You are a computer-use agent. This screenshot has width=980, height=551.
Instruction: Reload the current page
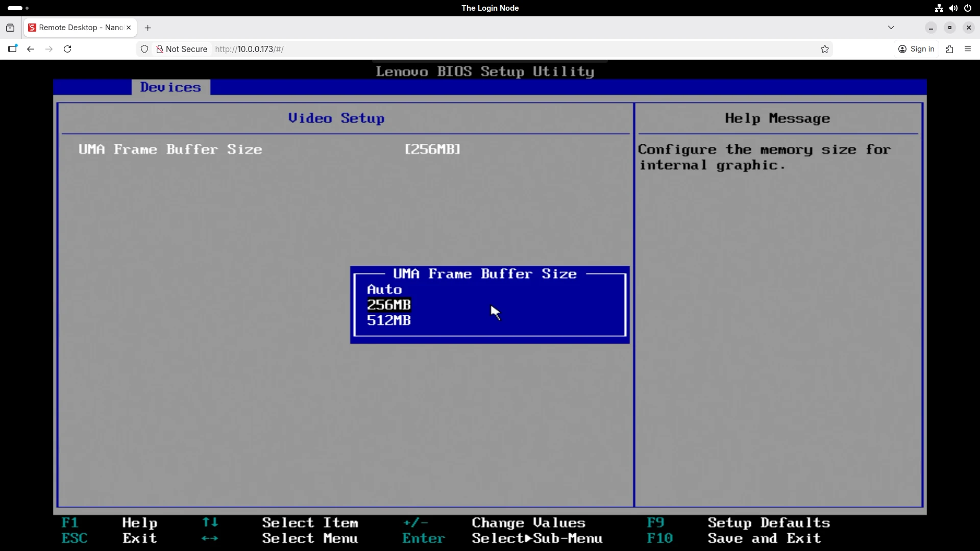point(67,49)
